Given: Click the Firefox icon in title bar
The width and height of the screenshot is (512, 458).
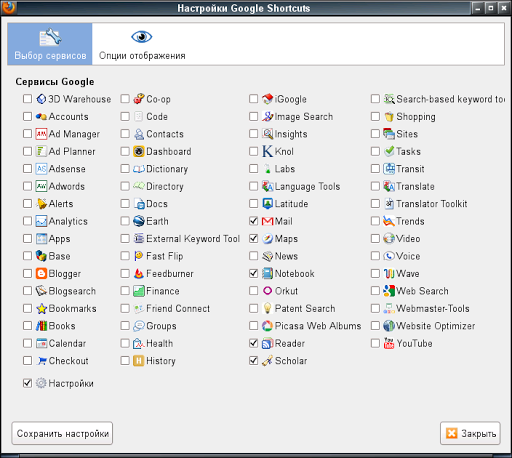Looking at the screenshot, I should pyautogui.click(x=8, y=7).
